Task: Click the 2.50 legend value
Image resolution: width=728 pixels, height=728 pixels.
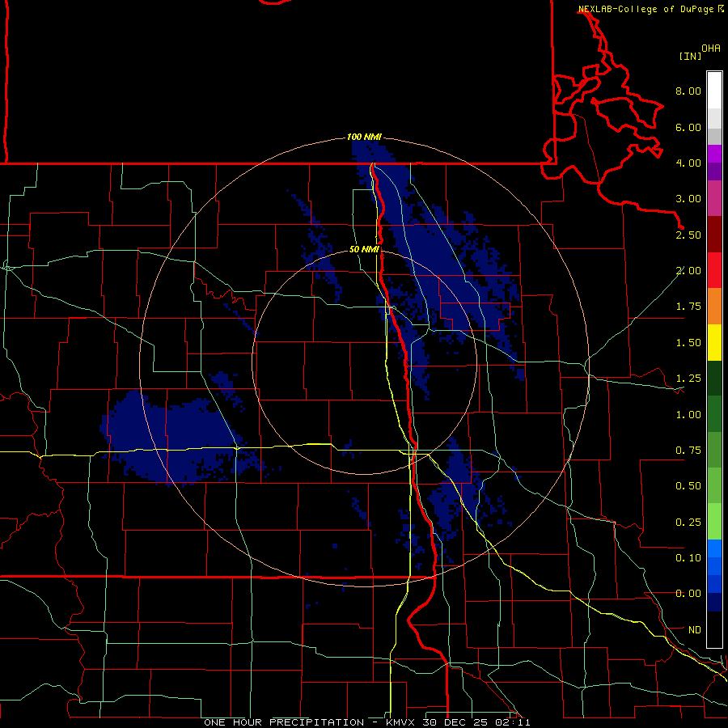Action: click(688, 235)
